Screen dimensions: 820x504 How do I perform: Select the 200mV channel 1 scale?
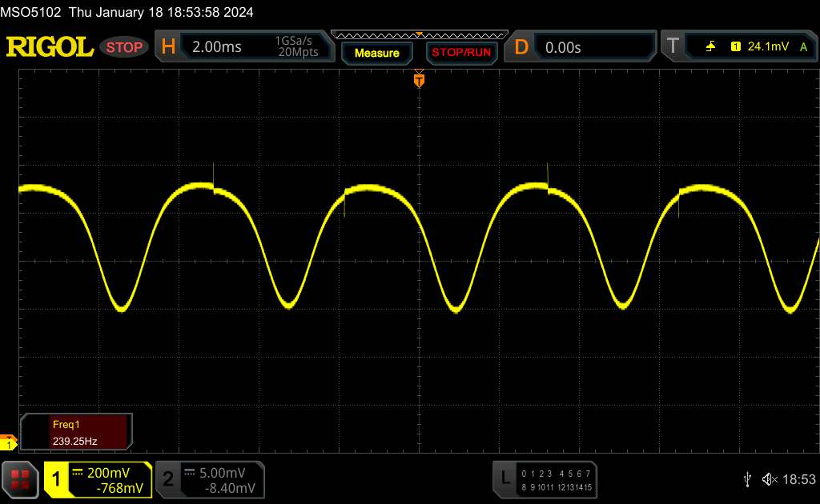[x=108, y=473]
